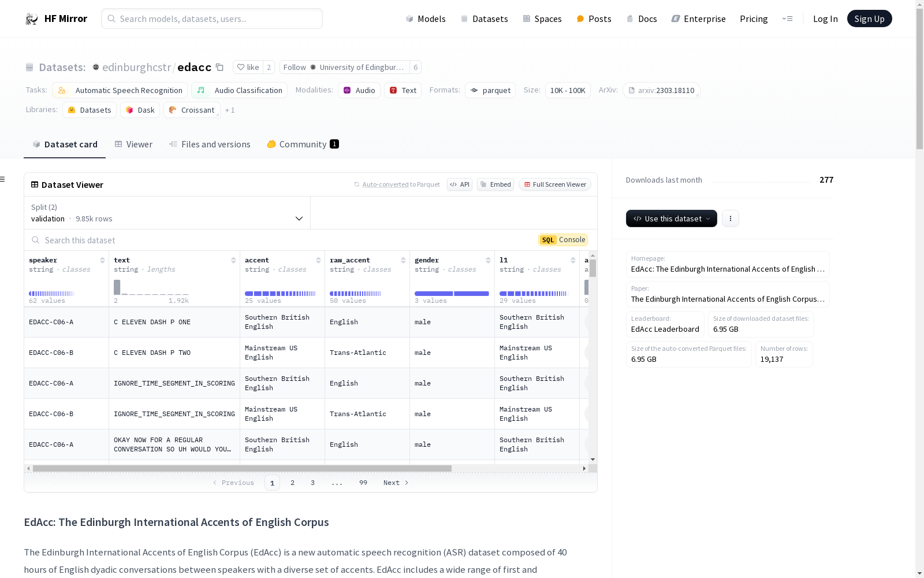This screenshot has height=578, width=924.
Task: Click the gender column class distribution bar
Action: 452,294
